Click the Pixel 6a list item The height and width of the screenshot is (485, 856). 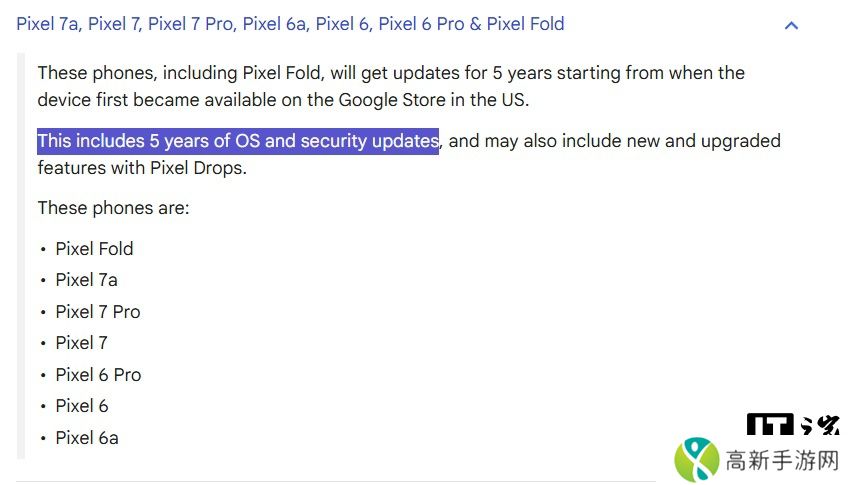click(87, 438)
